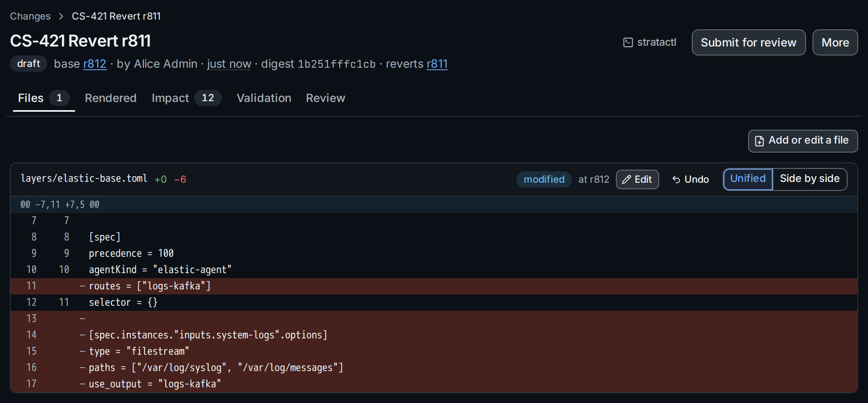The width and height of the screenshot is (868, 403).
Task: Click the -6 deletions count
Action: (x=180, y=179)
